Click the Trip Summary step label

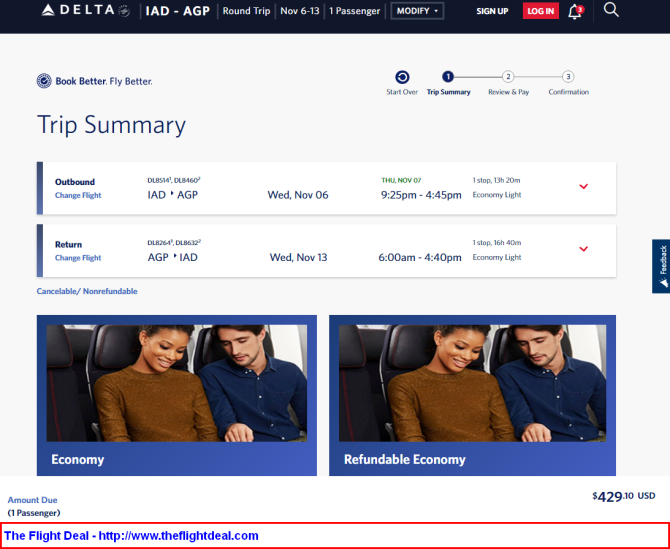click(448, 92)
